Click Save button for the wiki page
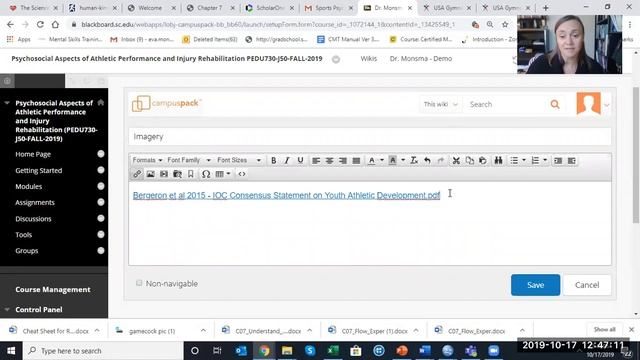Screen dimensions: 640x360 point(535,285)
